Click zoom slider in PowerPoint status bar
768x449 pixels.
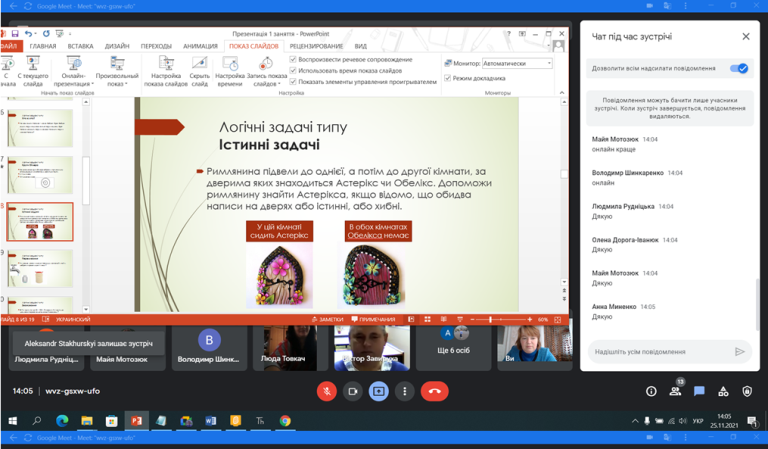[x=500, y=319]
